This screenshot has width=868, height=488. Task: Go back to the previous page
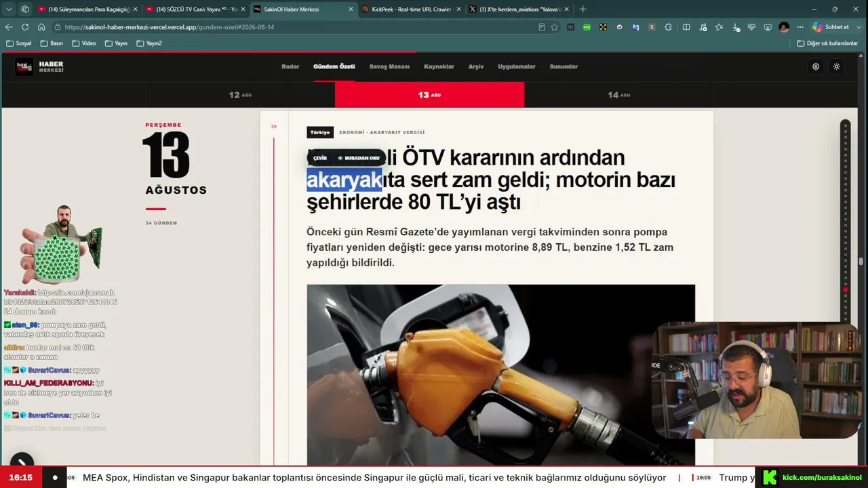coord(9,27)
